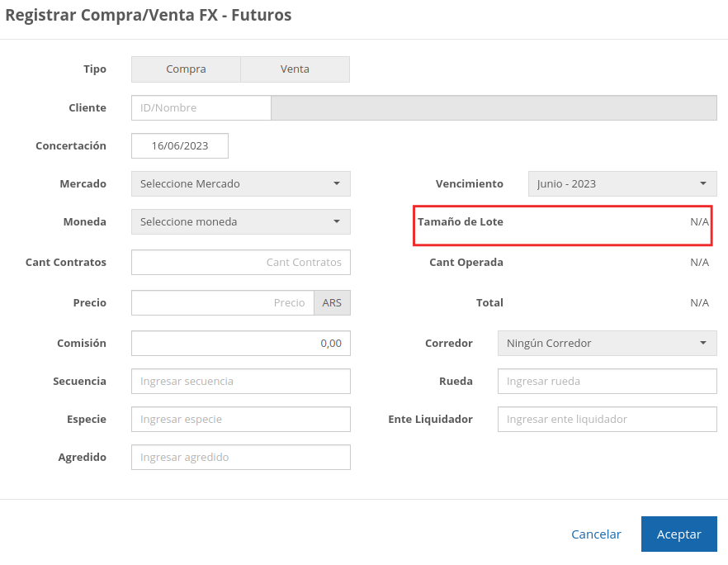728x565 pixels.
Task: Click the ARS currency addon
Action: 332,303
